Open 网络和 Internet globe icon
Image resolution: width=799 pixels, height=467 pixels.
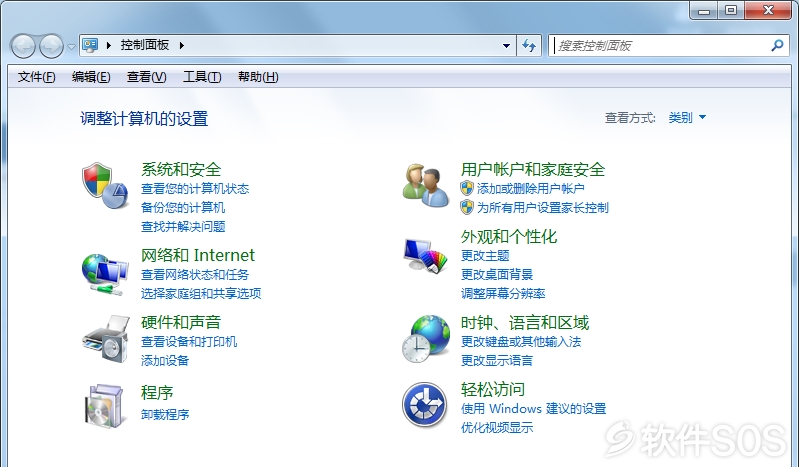pyautogui.click(x=105, y=274)
